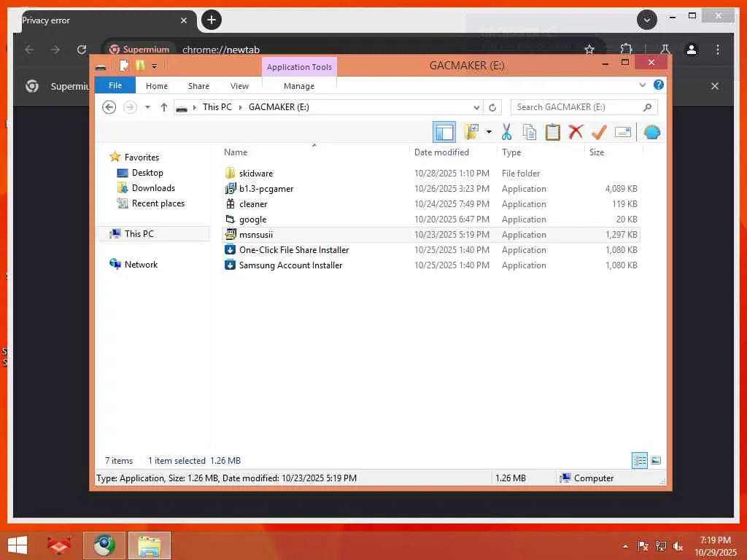The image size is (747, 560).
Task: Toggle the navigation pane toolbar button
Action: click(x=444, y=132)
